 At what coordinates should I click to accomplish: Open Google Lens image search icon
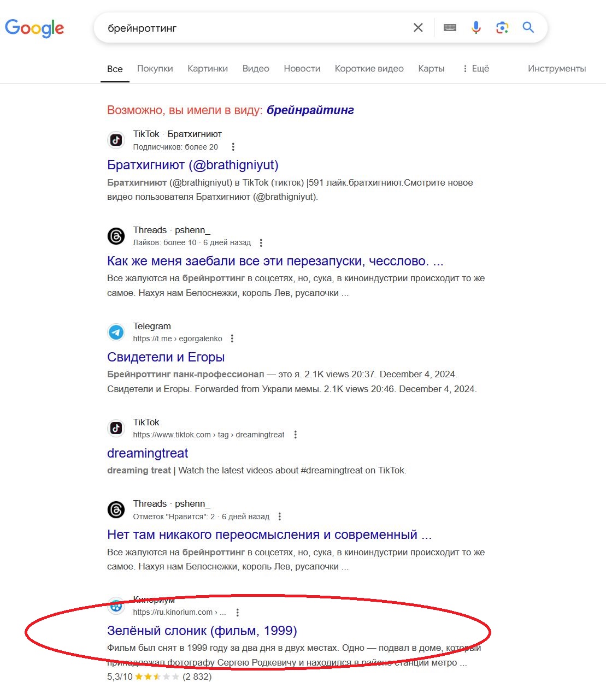tap(502, 27)
